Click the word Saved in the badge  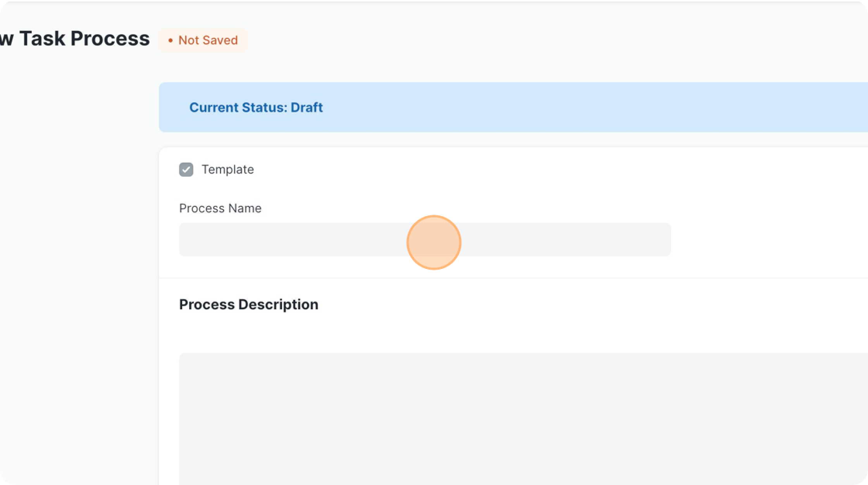[219, 40]
